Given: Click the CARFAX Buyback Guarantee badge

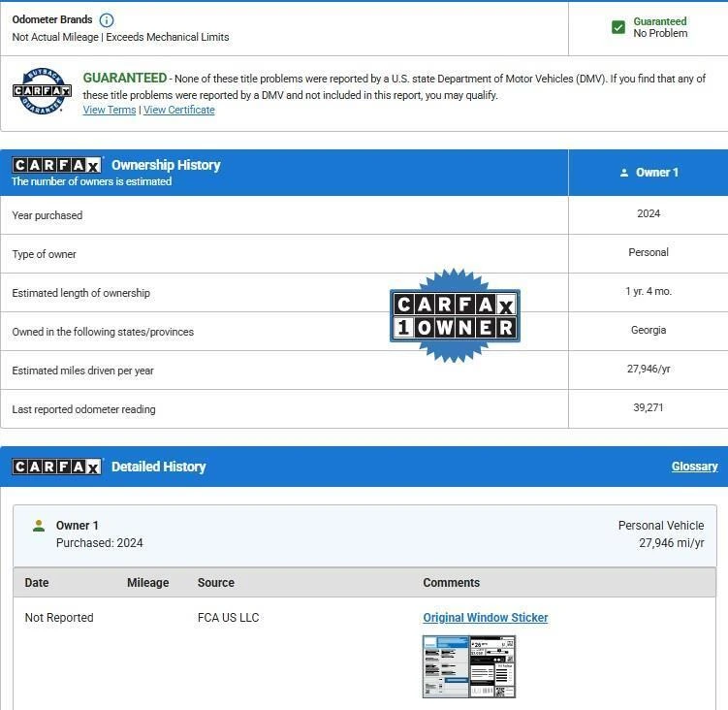Looking at the screenshot, I should (x=42, y=92).
